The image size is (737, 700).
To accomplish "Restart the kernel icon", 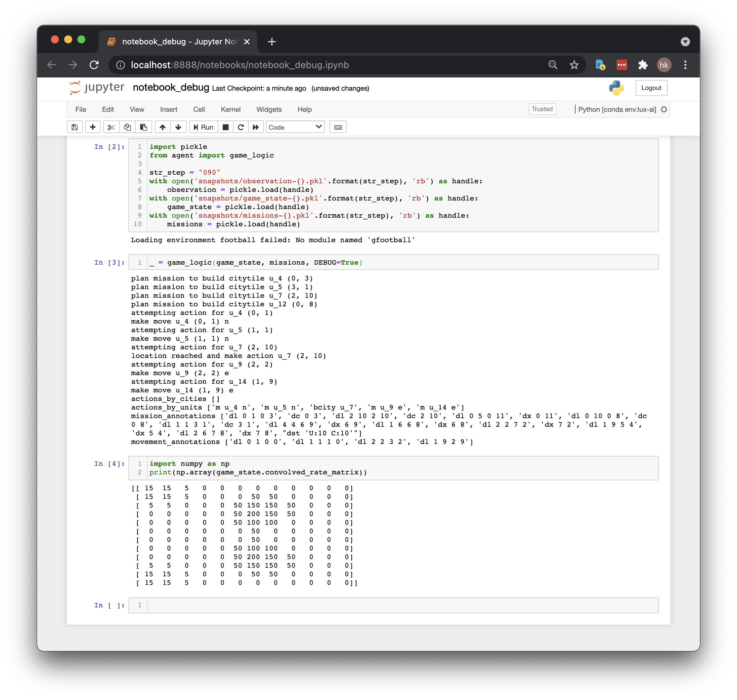I will pyautogui.click(x=241, y=127).
